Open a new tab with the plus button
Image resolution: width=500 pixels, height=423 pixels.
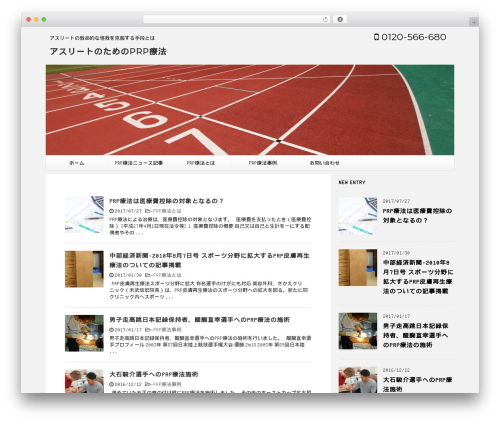point(474,22)
